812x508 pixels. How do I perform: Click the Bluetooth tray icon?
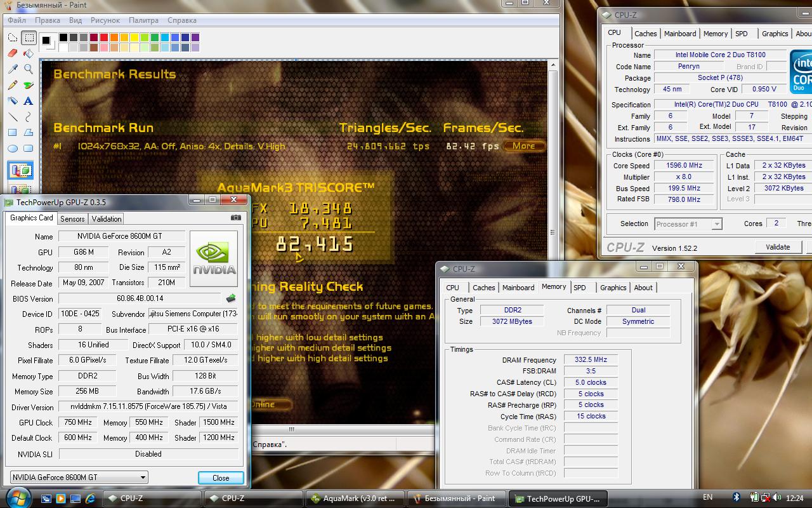click(737, 498)
